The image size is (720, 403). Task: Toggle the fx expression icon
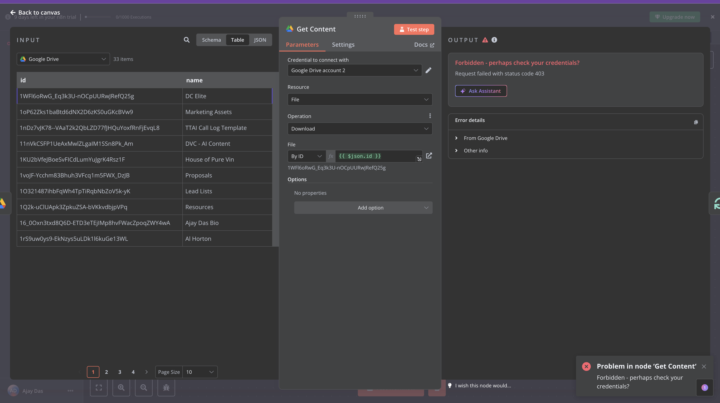coord(331,157)
